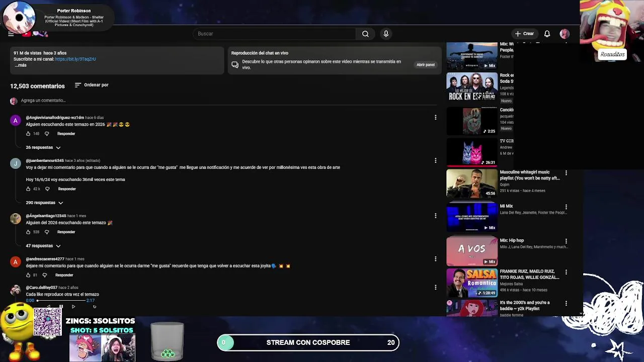Open the YouTube hamburger guide menu
Image resolution: width=644 pixels, height=362 pixels.
[x=11, y=34]
